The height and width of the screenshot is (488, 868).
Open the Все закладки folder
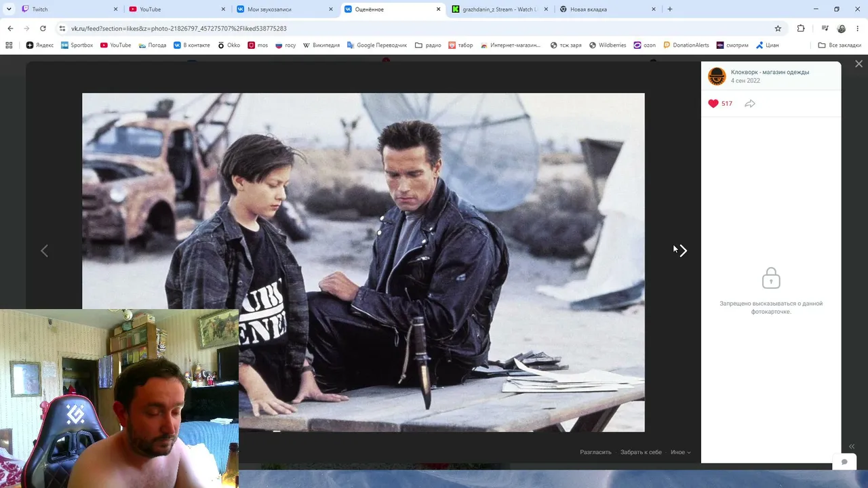point(840,45)
